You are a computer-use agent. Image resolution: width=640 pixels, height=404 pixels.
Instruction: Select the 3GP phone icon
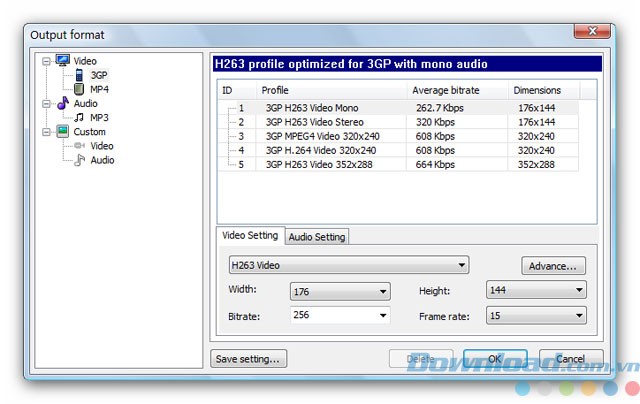coord(80,75)
